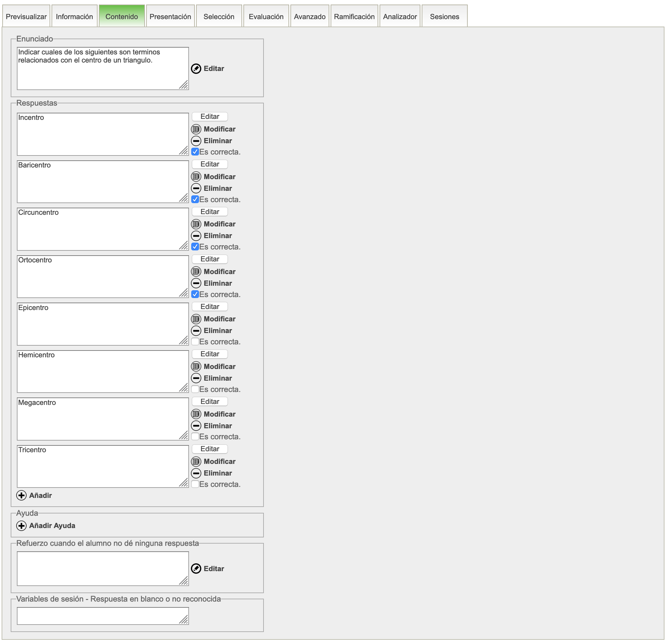Viewport: 669px width, 644px height.
Task: Click pencil Editar icon for Refuerzo section
Action: tap(196, 569)
